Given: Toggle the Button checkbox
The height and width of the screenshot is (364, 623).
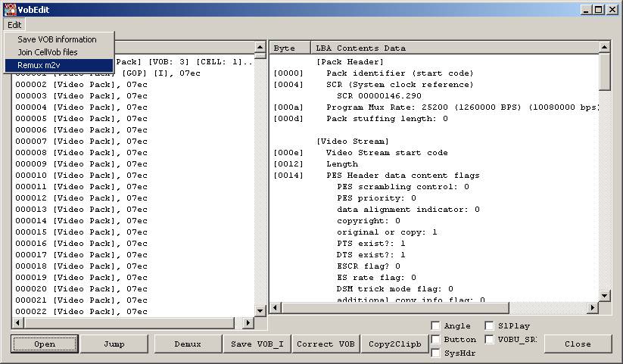Looking at the screenshot, I should tap(436, 339).
